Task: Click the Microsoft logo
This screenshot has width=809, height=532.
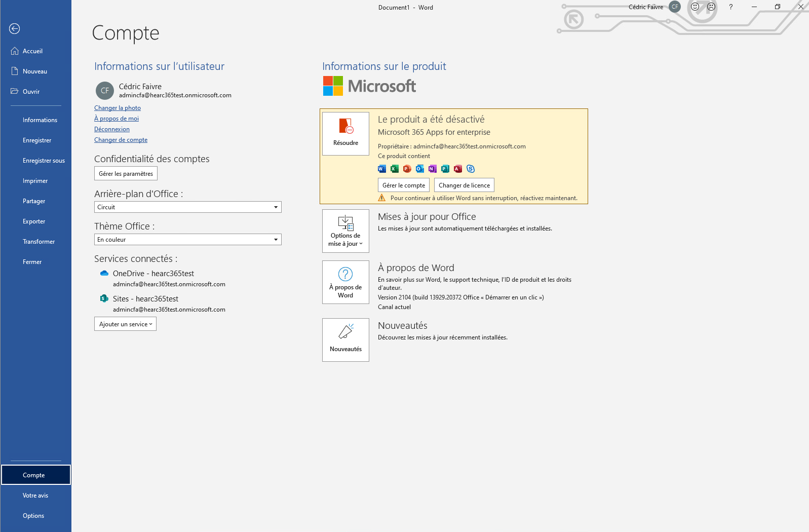Action: 369,86
